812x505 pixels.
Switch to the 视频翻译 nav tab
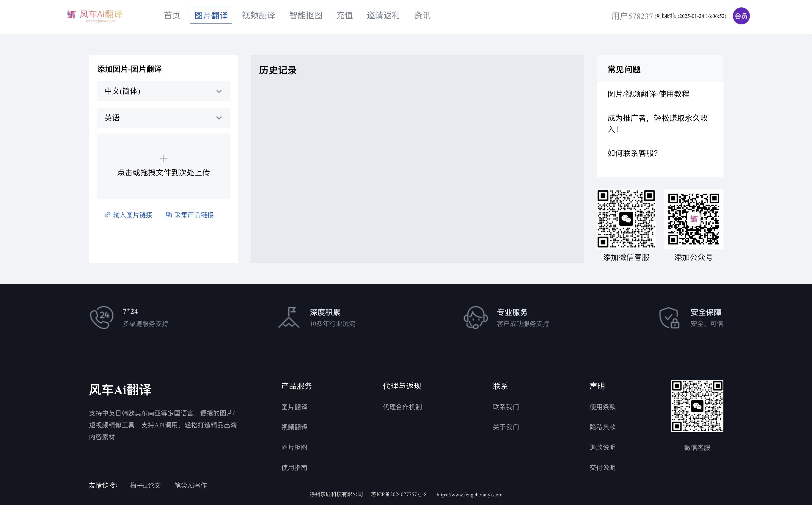pos(258,16)
